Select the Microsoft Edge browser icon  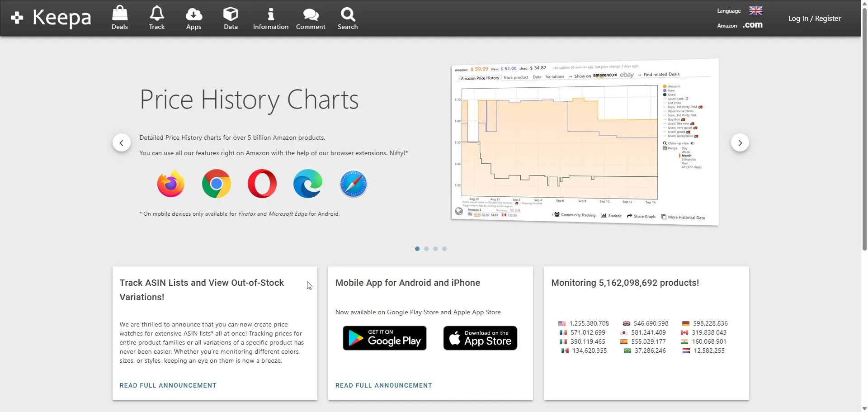click(307, 184)
